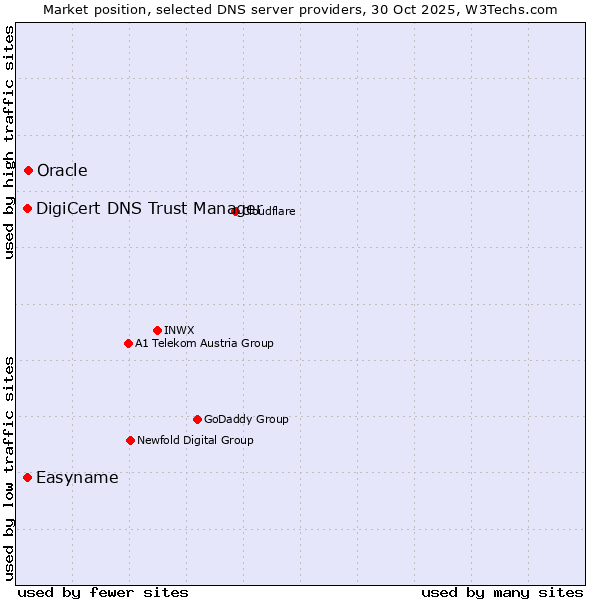Click the DigiCert DNS Trust Manager label
600x600 pixels.
tap(148, 208)
